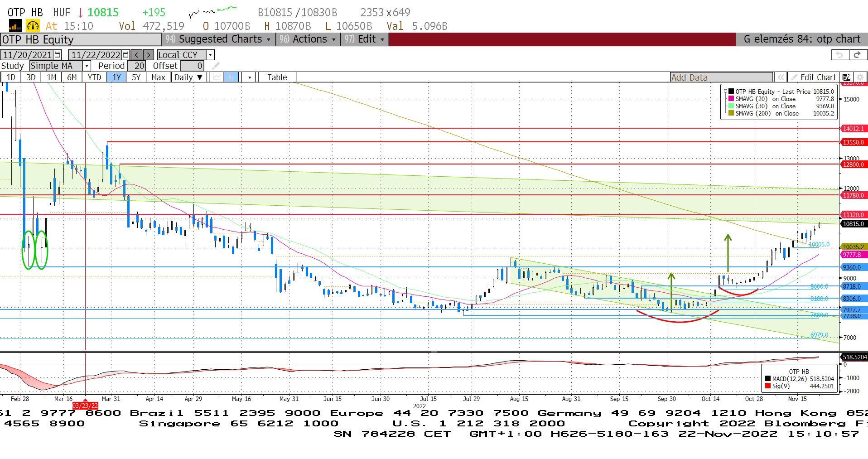Click the G elemzés 84: otp chart title

point(802,39)
